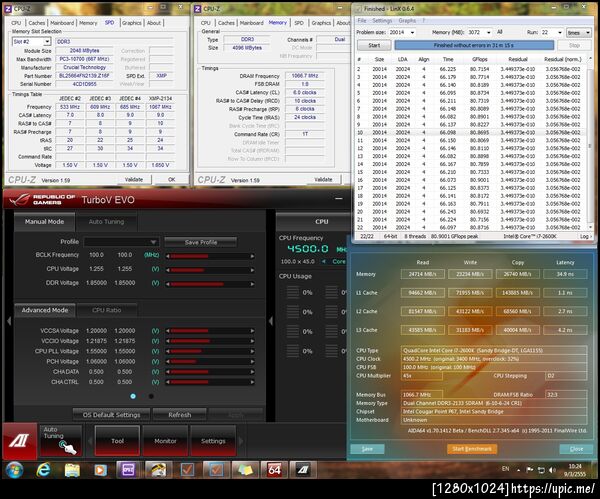Click left arrow of DDR Voltage slider
The height and width of the screenshot is (499, 600).
[168, 284]
